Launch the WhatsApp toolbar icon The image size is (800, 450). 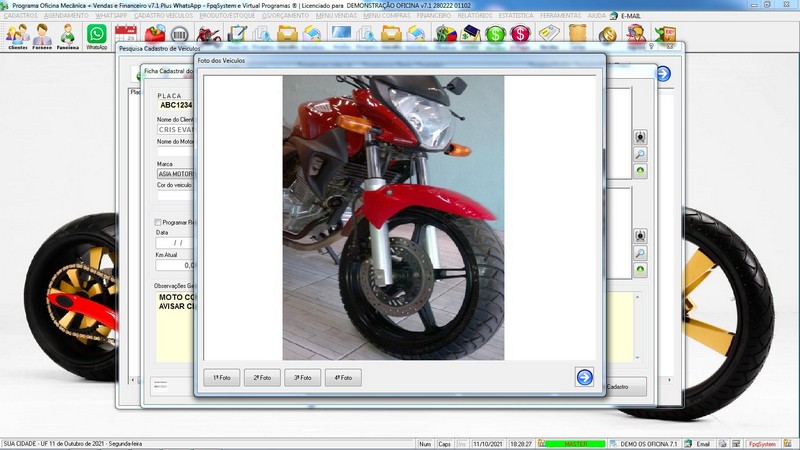[96, 37]
